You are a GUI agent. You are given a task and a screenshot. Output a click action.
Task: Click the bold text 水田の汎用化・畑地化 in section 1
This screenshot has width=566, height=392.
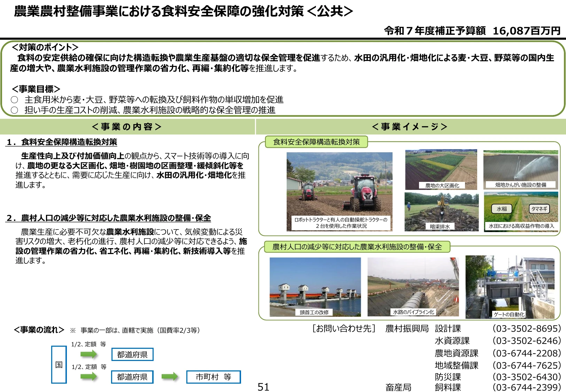[x=194, y=175]
